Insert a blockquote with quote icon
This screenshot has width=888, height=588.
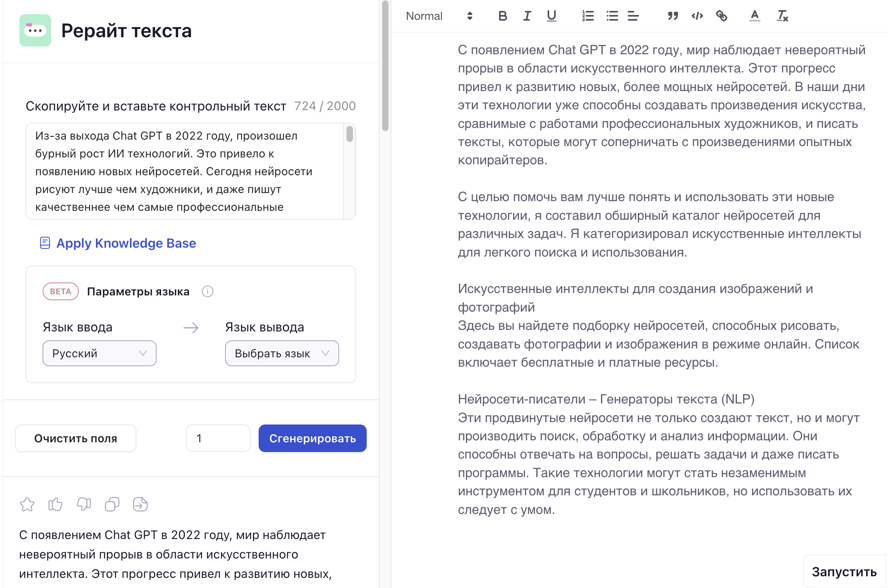click(x=673, y=16)
